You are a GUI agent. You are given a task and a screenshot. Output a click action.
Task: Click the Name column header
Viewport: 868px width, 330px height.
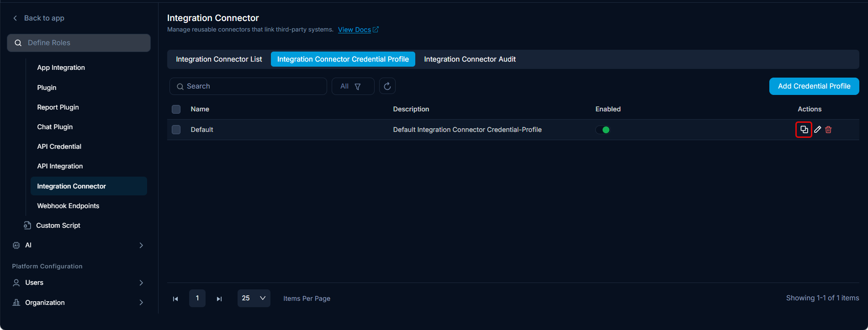pyautogui.click(x=200, y=109)
